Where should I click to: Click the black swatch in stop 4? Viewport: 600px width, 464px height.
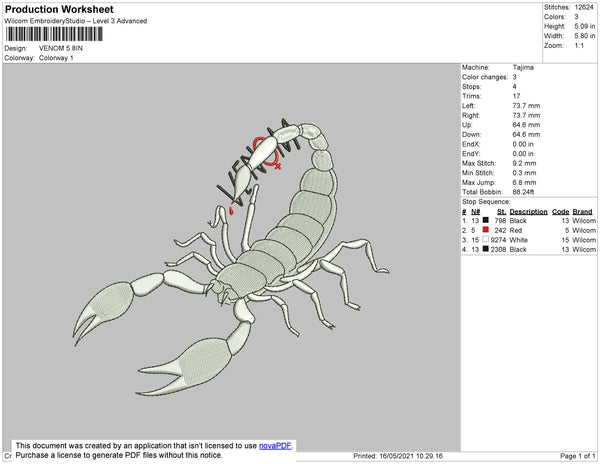(486, 249)
